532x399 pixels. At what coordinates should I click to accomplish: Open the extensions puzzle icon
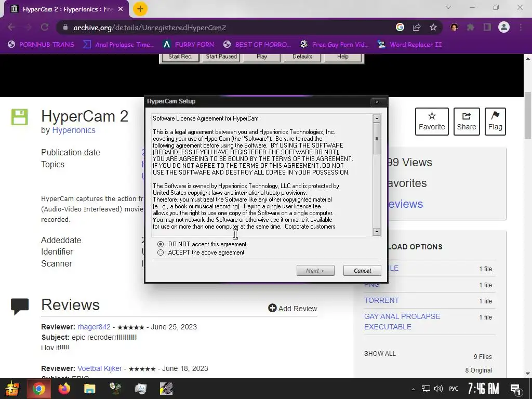click(x=471, y=28)
